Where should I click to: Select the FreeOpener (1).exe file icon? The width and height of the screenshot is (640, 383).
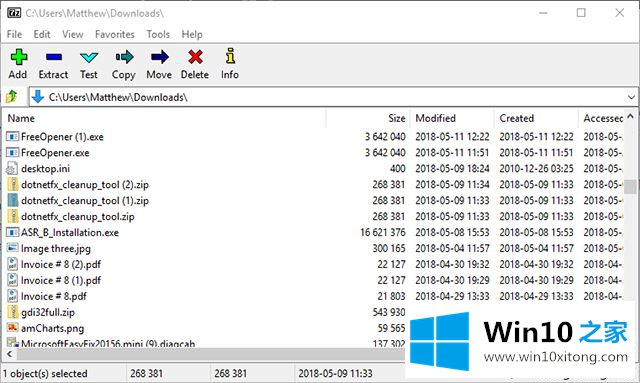click(13, 136)
